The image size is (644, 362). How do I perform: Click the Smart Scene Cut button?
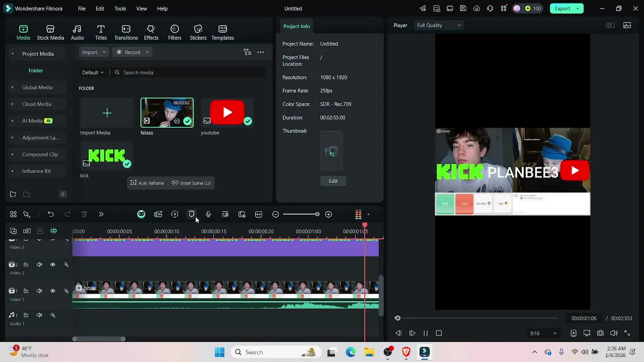(x=191, y=183)
